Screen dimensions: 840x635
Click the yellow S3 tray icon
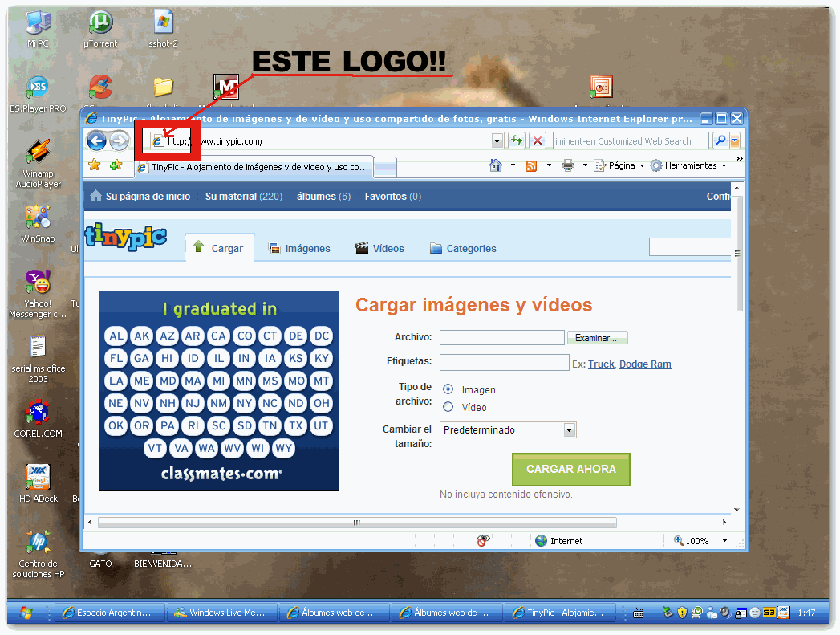769,612
